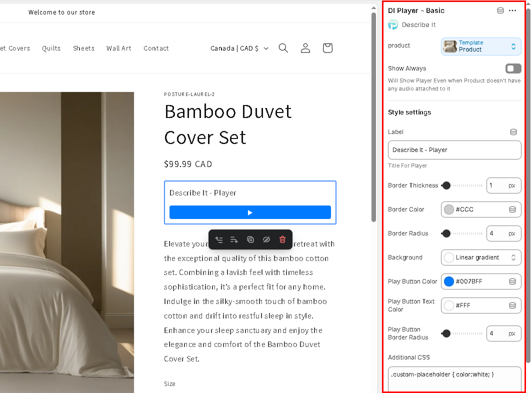Click the POSTURE-LAUREL-2 vendor text
This screenshot has width=532, height=393.
(x=189, y=94)
